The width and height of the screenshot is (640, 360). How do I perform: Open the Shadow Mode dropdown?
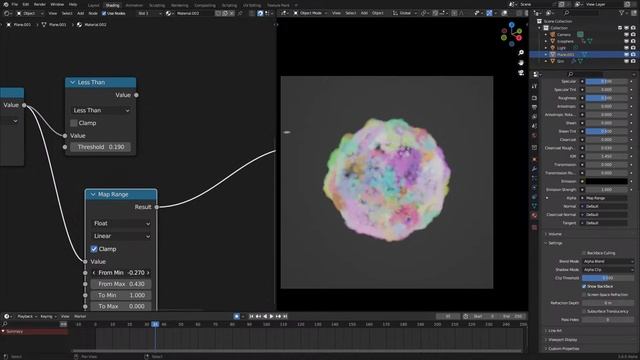pyautogui.click(x=608, y=269)
